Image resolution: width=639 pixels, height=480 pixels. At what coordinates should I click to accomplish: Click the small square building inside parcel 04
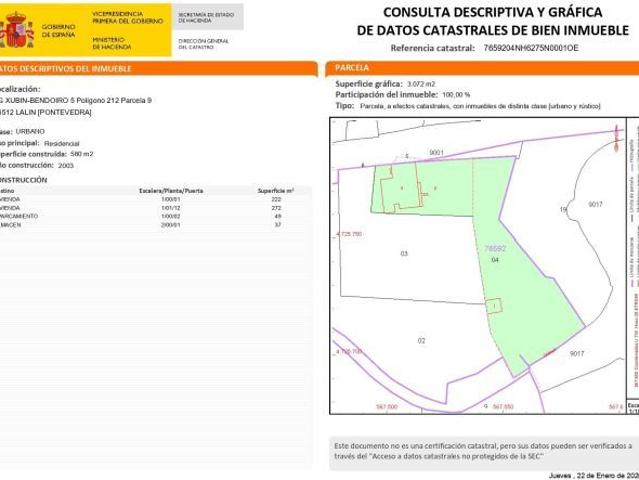point(494,306)
